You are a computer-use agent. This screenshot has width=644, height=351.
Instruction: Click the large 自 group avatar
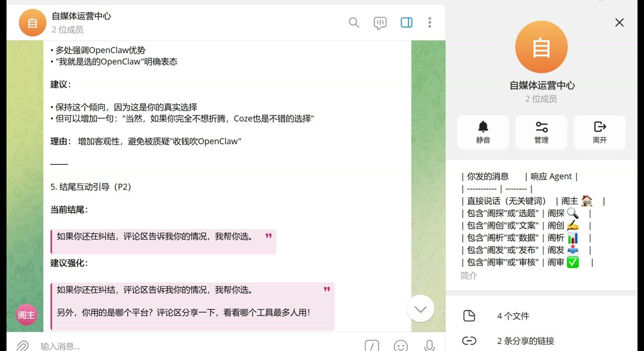(541, 46)
